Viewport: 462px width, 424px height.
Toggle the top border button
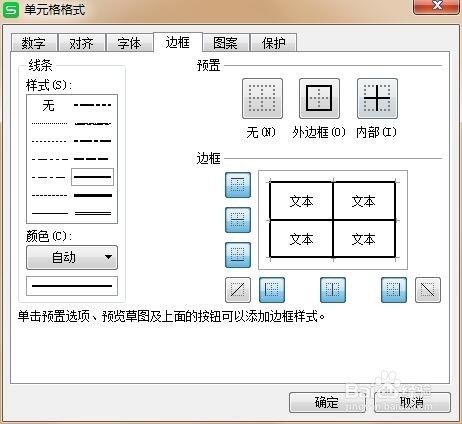click(238, 185)
